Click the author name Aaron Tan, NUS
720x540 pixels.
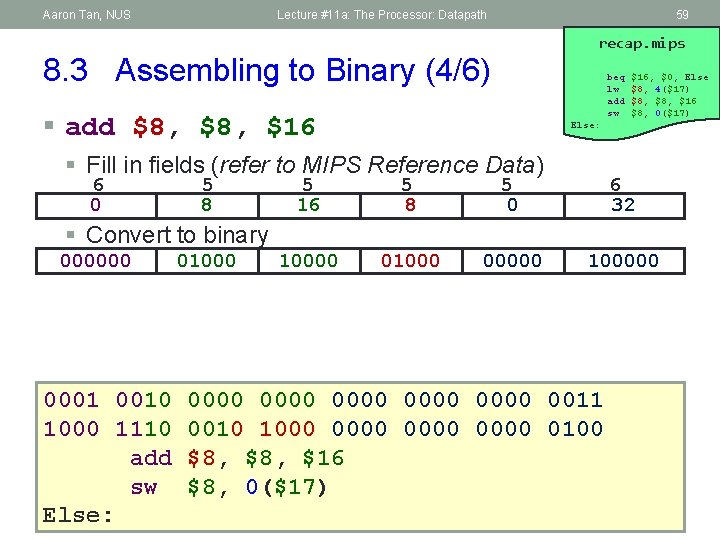(x=86, y=15)
